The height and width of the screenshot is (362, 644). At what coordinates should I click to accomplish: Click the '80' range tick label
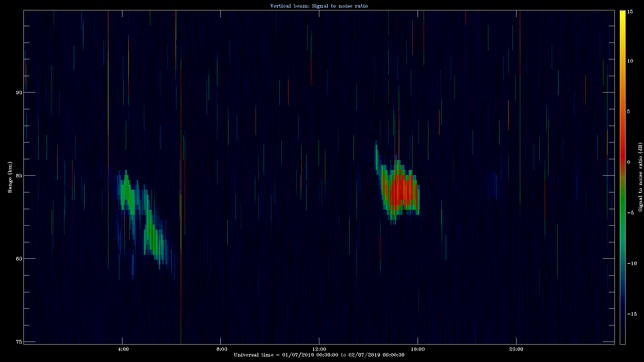coord(19,259)
